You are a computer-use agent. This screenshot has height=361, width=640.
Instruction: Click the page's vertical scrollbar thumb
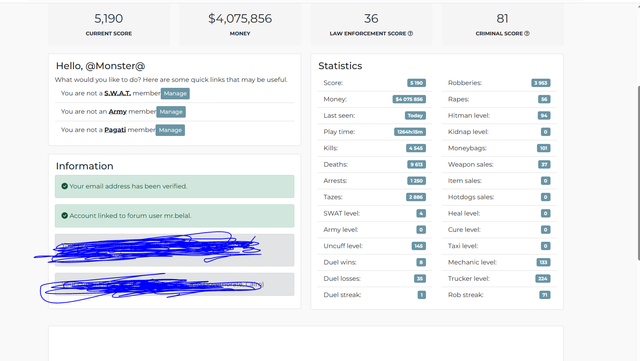click(x=638, y=173)
